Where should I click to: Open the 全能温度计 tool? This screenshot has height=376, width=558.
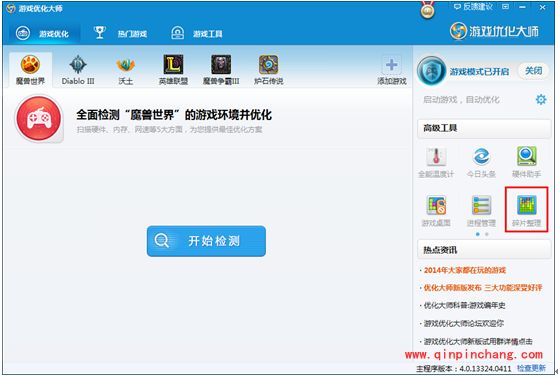pos(436,163)
